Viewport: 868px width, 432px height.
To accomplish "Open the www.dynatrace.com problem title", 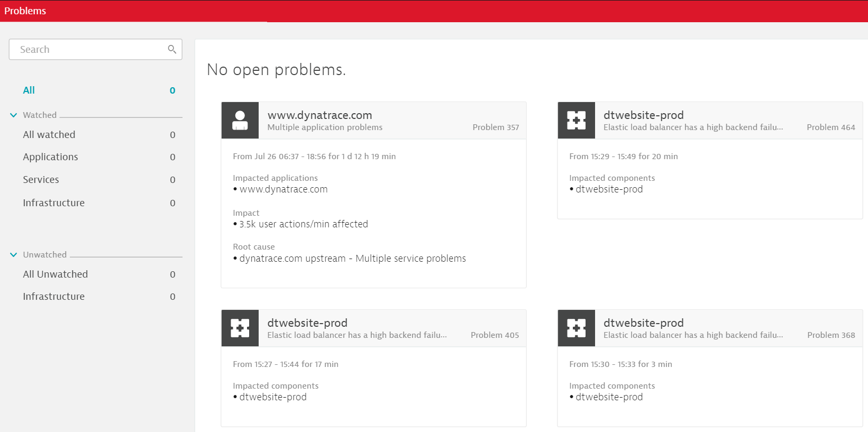I will click(319, 115).
